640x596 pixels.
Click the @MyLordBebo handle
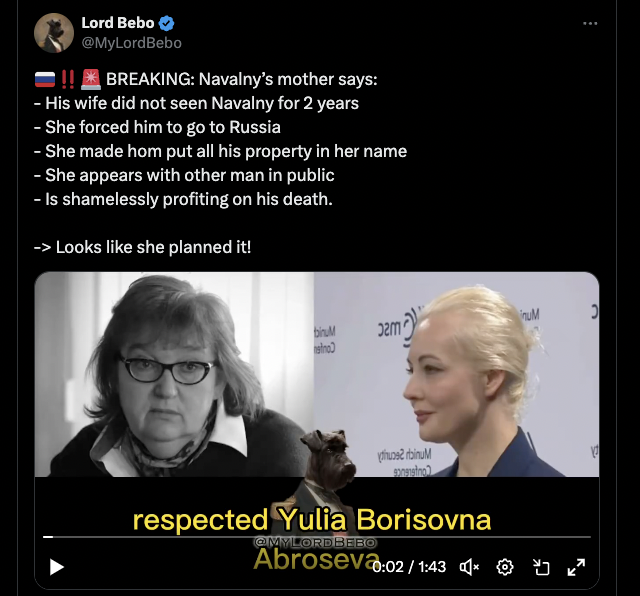pyautogui.click(x=131, y=43)
